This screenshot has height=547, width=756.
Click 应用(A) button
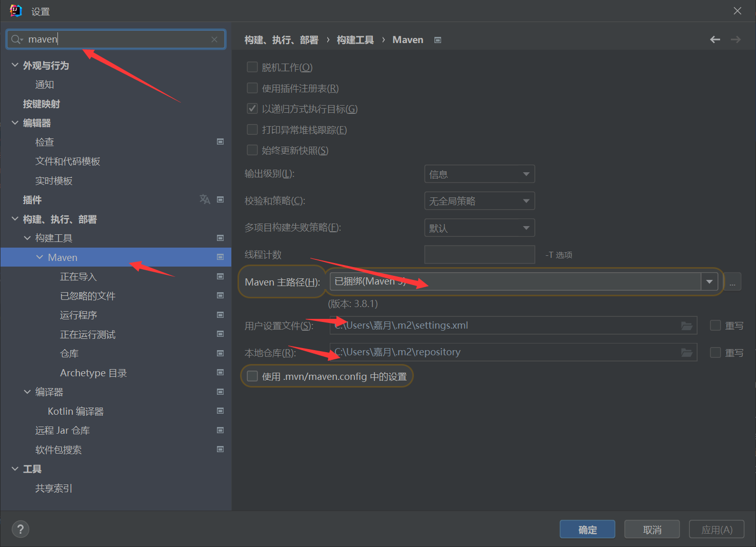(x=717, y=530)
